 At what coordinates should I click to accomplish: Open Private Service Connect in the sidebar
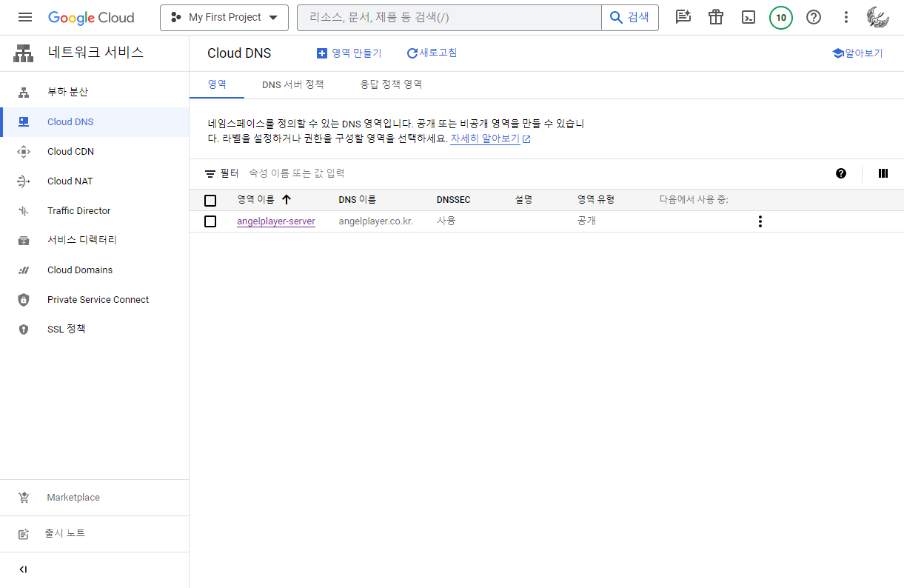[95, 299]
